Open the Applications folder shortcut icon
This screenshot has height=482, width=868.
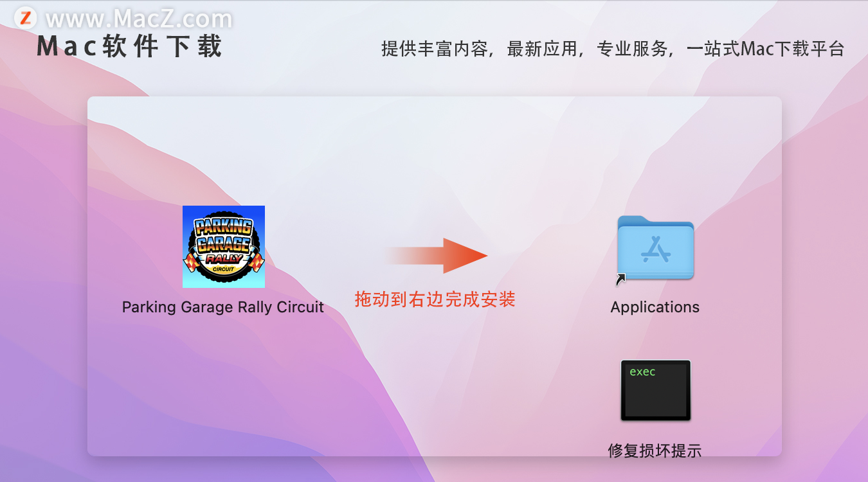pos(655,249)
